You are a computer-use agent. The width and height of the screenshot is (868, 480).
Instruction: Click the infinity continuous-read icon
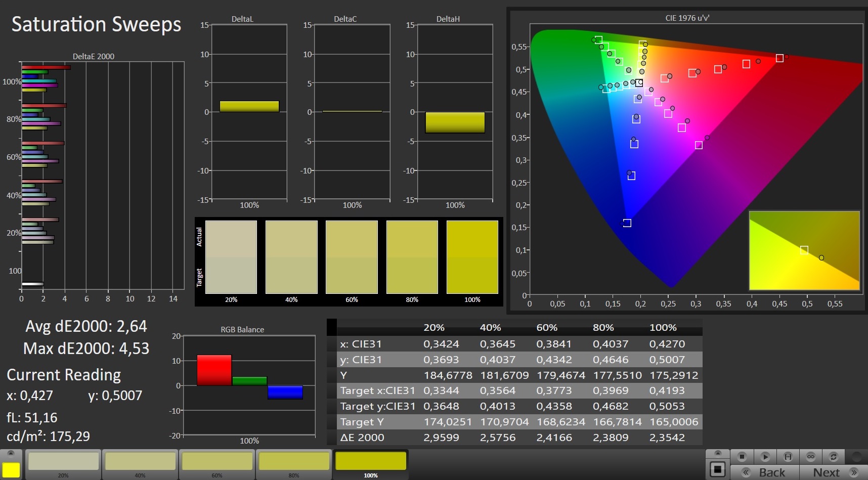811,457
